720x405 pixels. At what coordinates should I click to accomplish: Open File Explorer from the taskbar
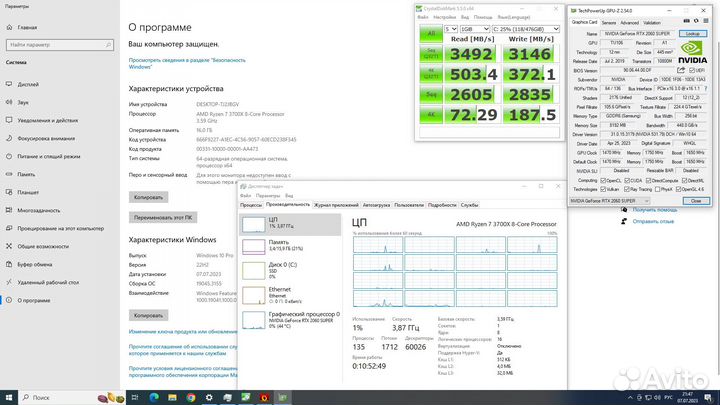point(172,397)
